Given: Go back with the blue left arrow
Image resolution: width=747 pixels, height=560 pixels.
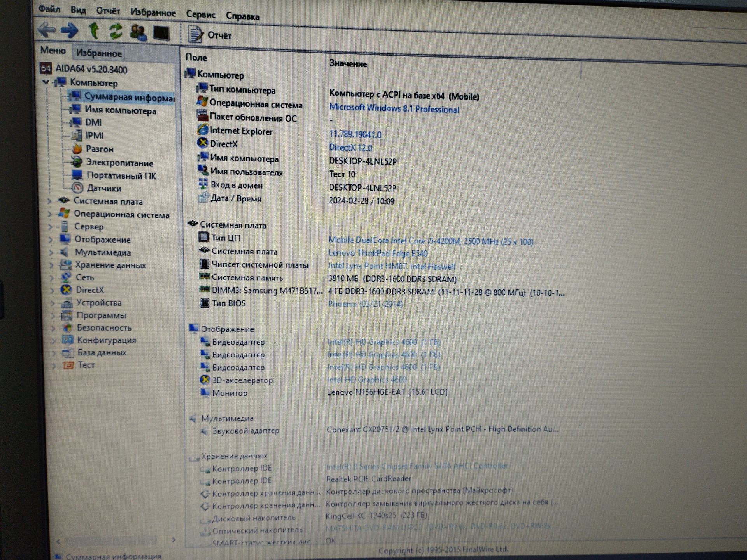Looking at the screenshot, I should tap(47, 30).
